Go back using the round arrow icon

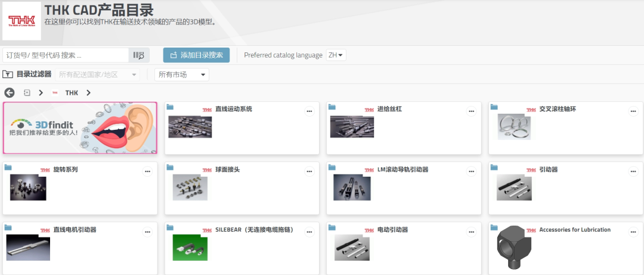(10, 93)
